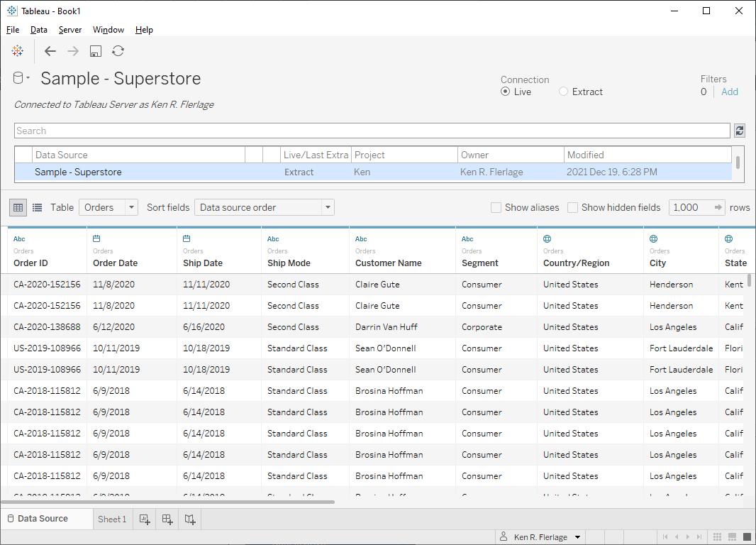This screenshot has width=756, height=545.
Task: Show sheet sorter grid icon in status bar
Action: coord(718,536)
